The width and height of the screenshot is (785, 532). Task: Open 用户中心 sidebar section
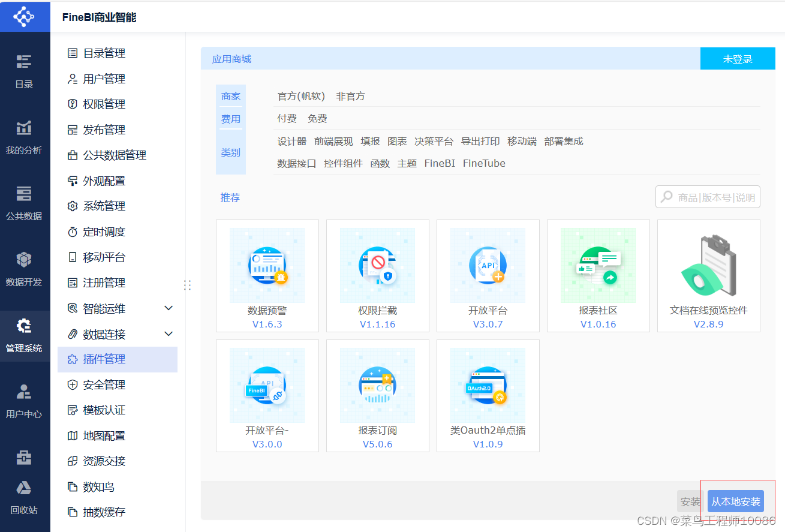pyautogui.click(x=24, y=401)
